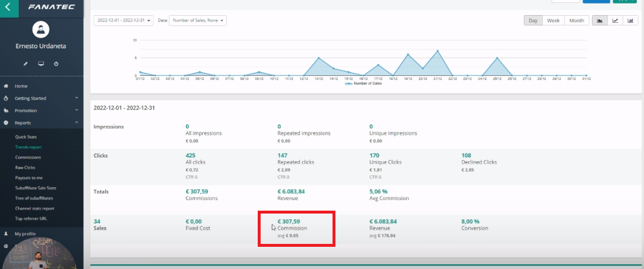Open Commissions in Reports submenu
The width and height of the screenshot is (644, 269).
(x=28, y=158)
